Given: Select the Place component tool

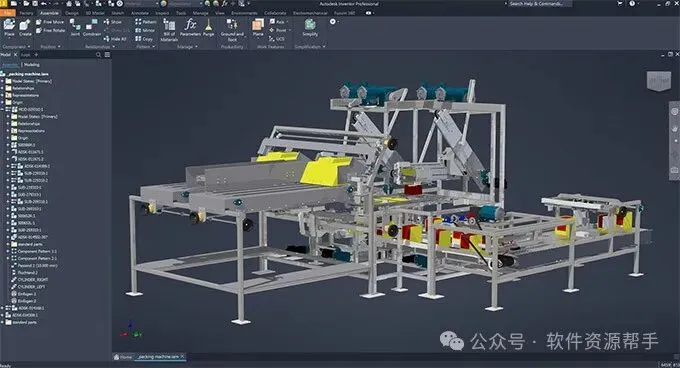Looking at the screenshot, I should 9,28.
